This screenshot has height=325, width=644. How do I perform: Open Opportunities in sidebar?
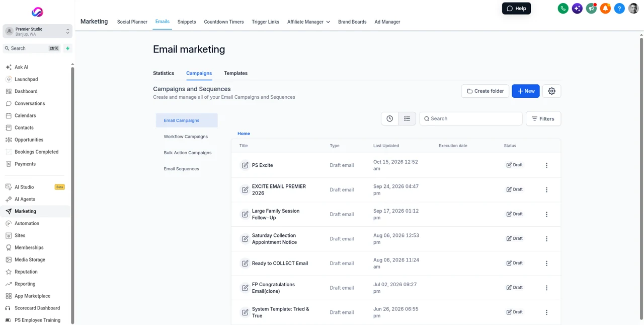(x=29, y=140)
